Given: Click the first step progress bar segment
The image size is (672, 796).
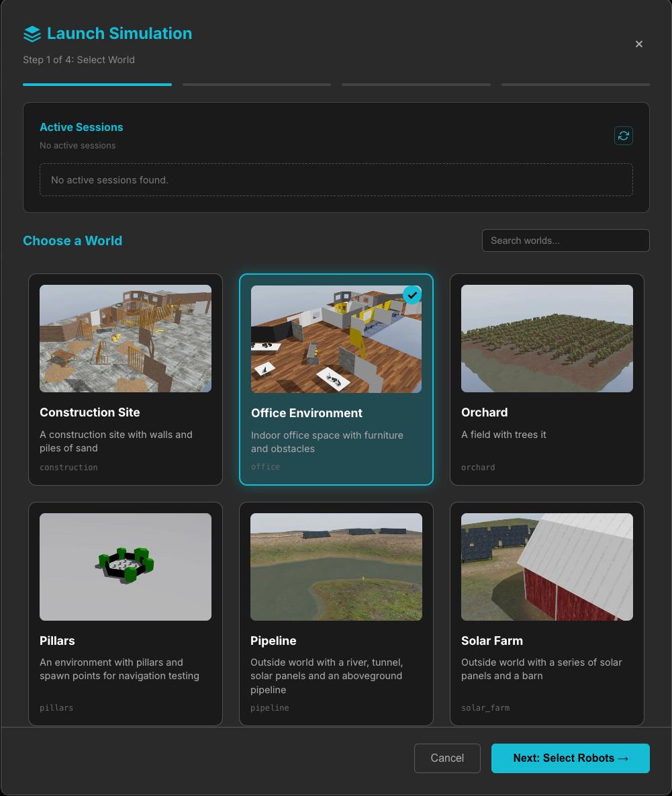Looking at the screenshot, I should click(97, 85).
